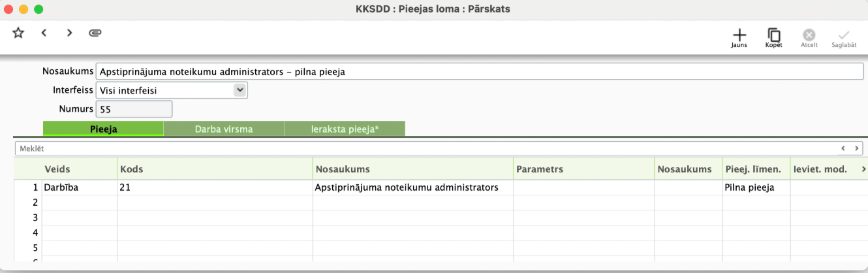The image size is (868, 273).
Task: Click search bar right arrow
Action: coord(856,148)
